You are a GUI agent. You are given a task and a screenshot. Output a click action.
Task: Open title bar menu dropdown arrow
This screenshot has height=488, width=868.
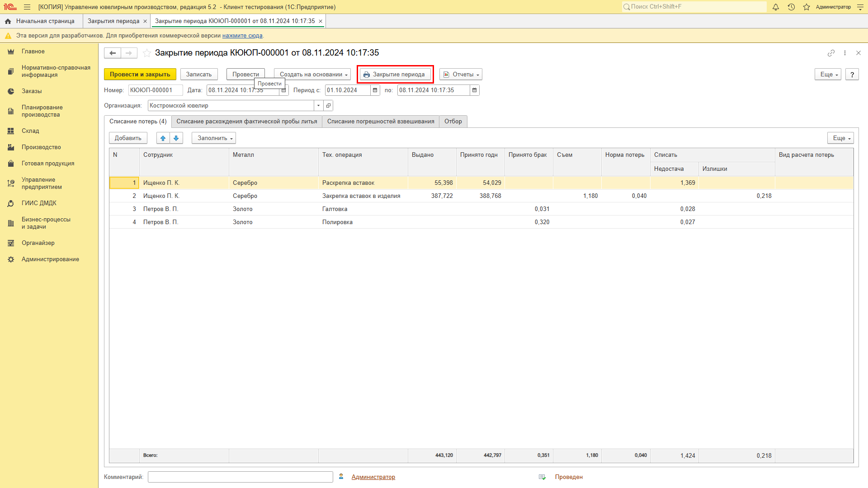(x=860, y=7)
